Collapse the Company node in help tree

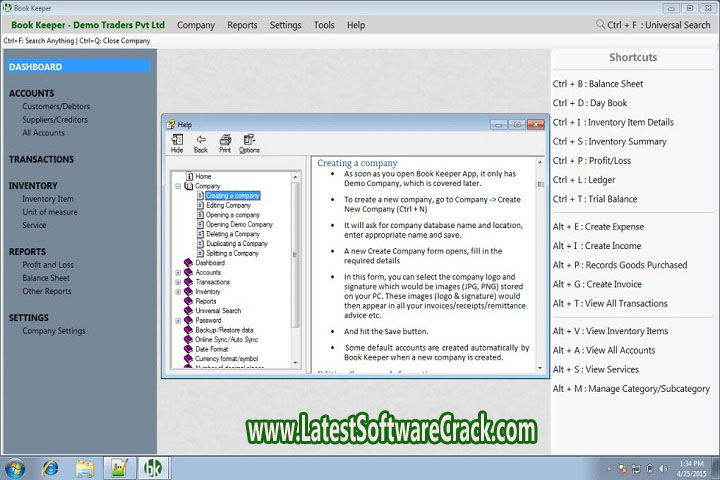click(x=178, y=186)
